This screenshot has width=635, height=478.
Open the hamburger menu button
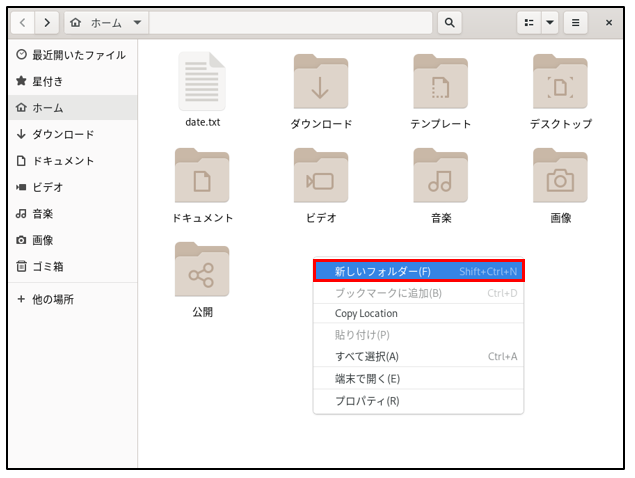point(577,22)
